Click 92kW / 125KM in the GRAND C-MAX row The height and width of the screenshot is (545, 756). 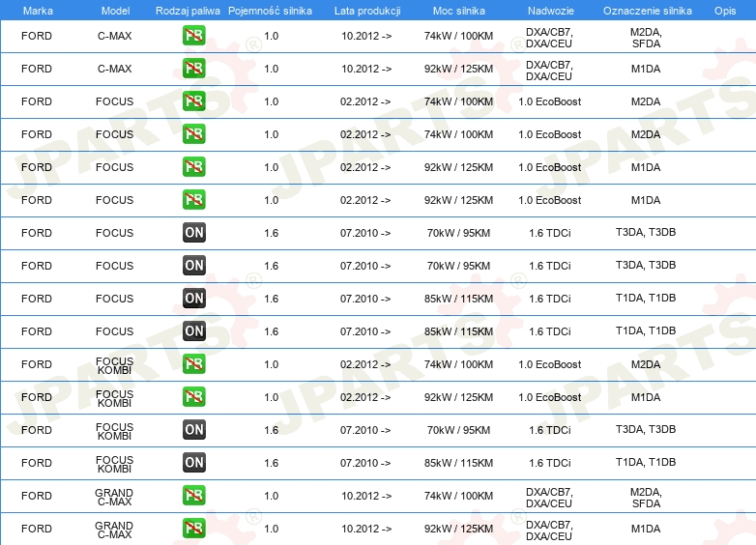pos(458,529)
